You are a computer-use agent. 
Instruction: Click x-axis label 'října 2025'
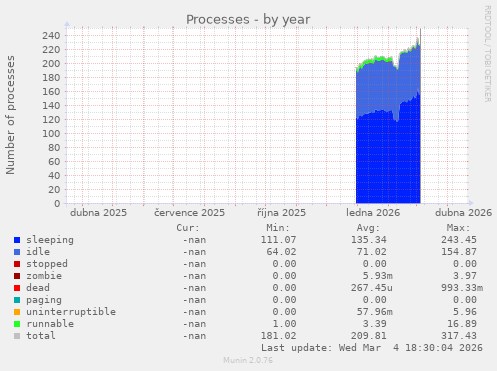[281, 213]
